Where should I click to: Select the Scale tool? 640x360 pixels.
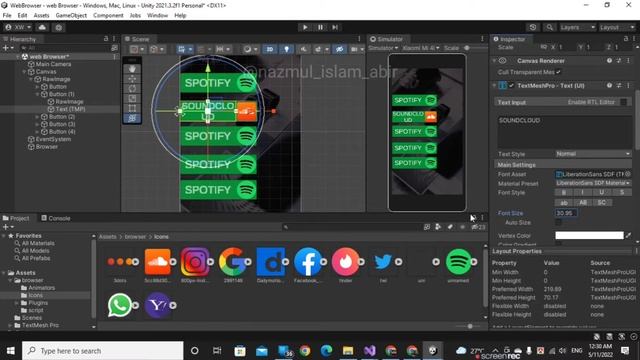(132, 98)
